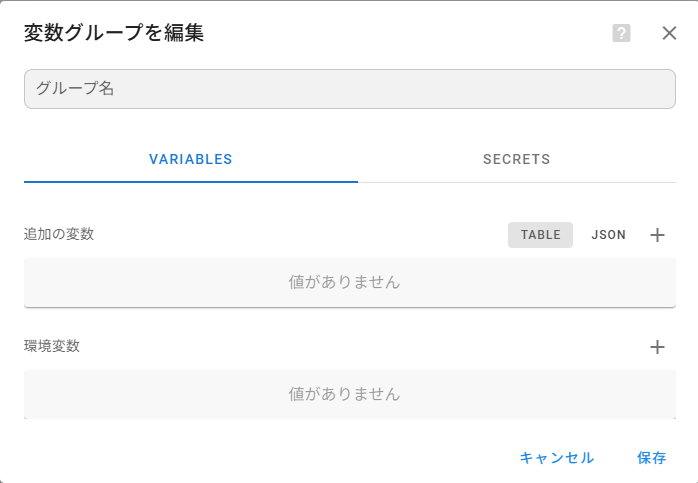The image size is (698, 483).
Task: Save the variable group with 保存
Action: pos(651,457)
